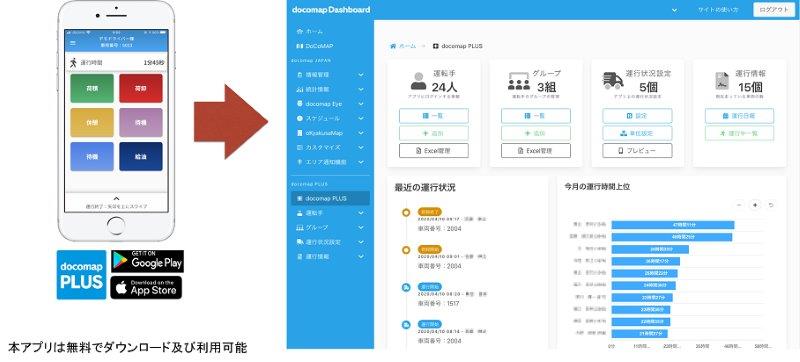Click Excel管理 button under 運転手 card
The height and width of the screenshot is (362, 800).
coord(434,151)
